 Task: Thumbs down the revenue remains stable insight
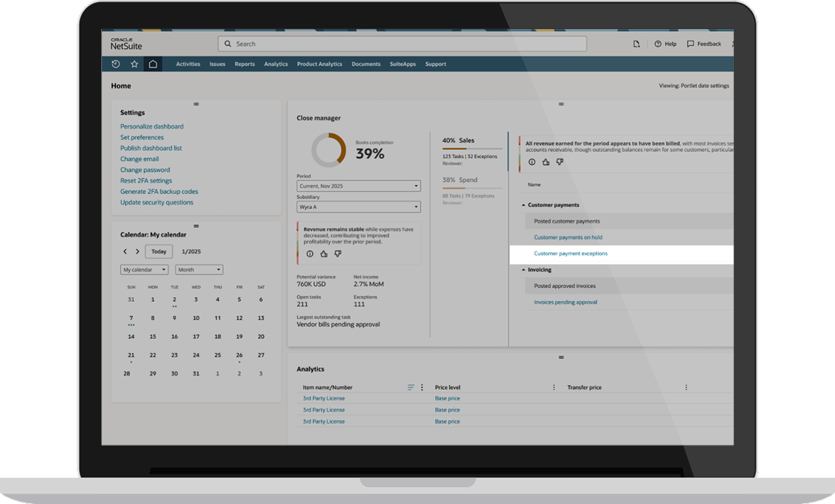[x=338, y=254]
